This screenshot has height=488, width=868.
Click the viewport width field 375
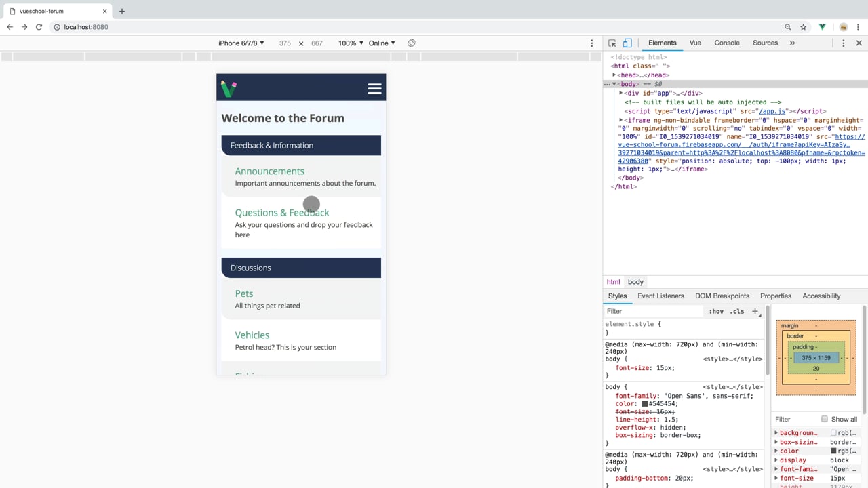pyautogui.click(x=285, y=43)
